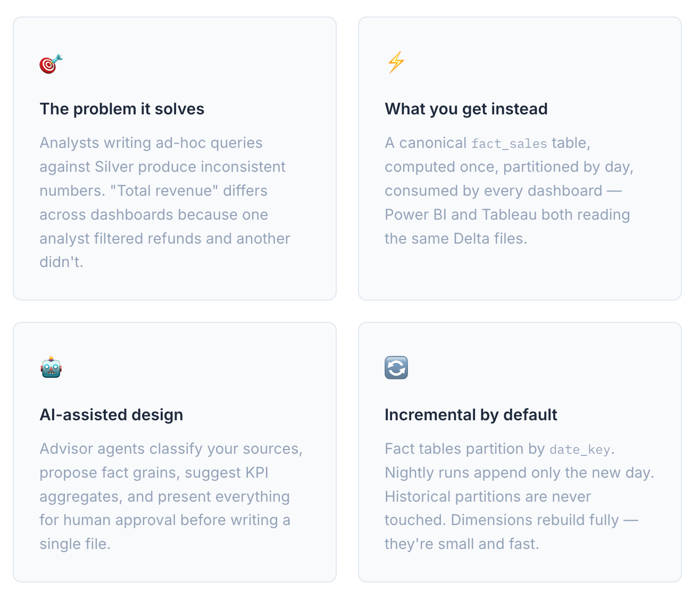Click the paragraph about analysts' ad-hoc queries
Viewport: 700px width, 599px height.
tap(165, 203)
